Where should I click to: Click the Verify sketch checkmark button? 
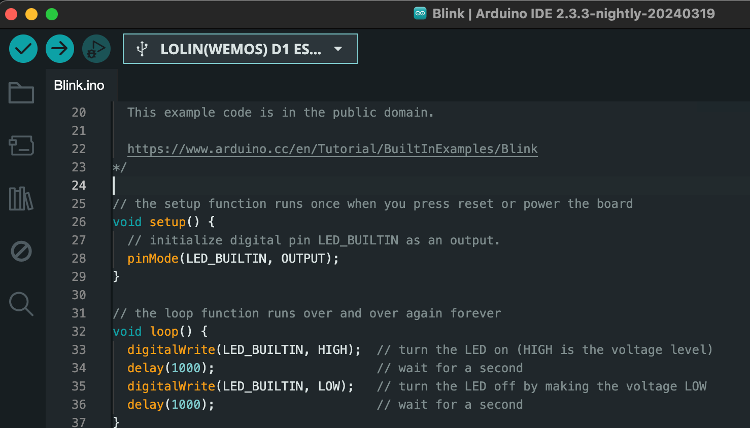click(x=23, y=48)
